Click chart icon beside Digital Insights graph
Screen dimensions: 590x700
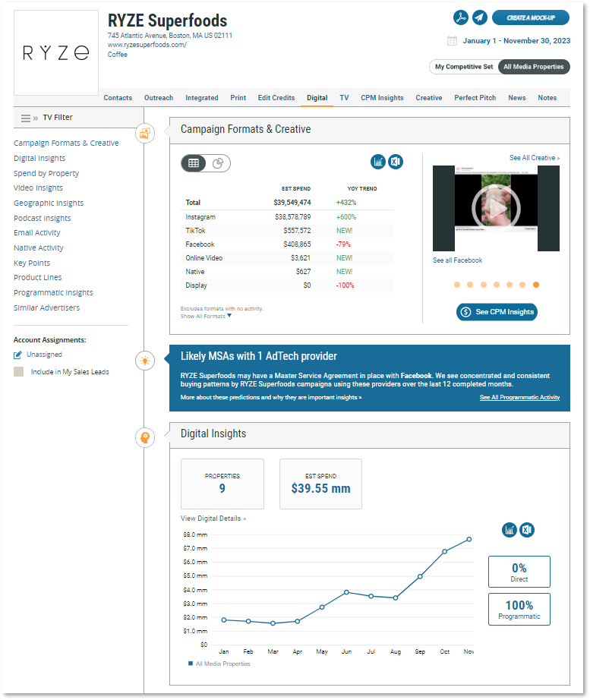click(x=510, y=530)
